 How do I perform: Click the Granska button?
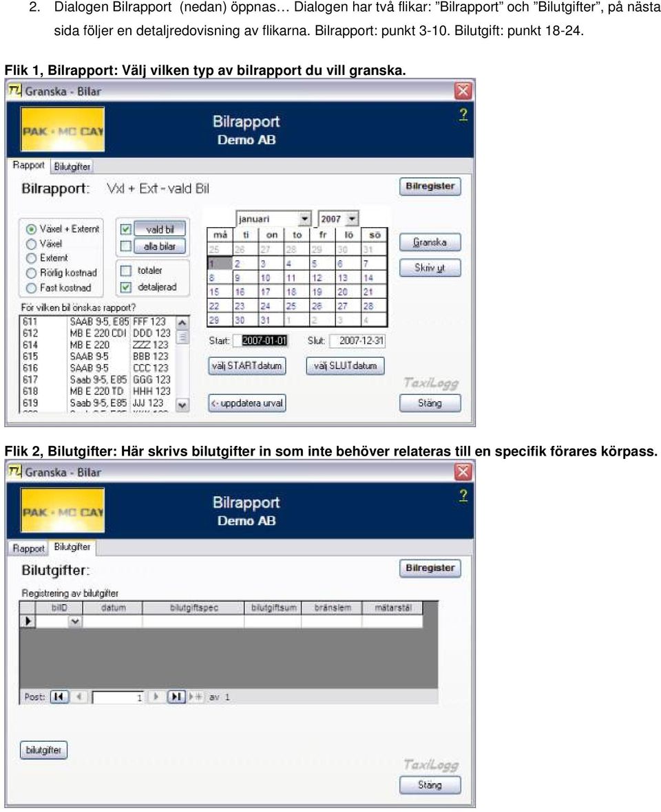pyautogui.click(x=430, y=242)
